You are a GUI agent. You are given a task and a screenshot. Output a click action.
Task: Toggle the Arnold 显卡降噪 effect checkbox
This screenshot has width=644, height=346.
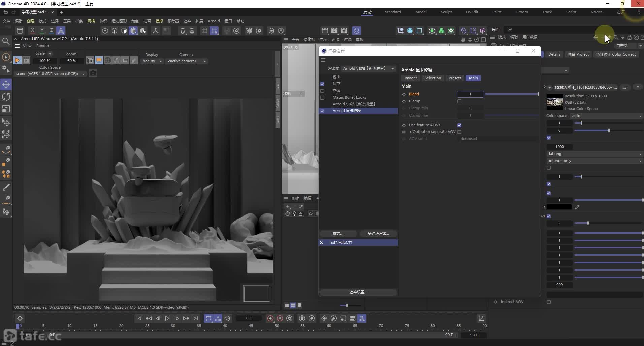pos(322,111)
